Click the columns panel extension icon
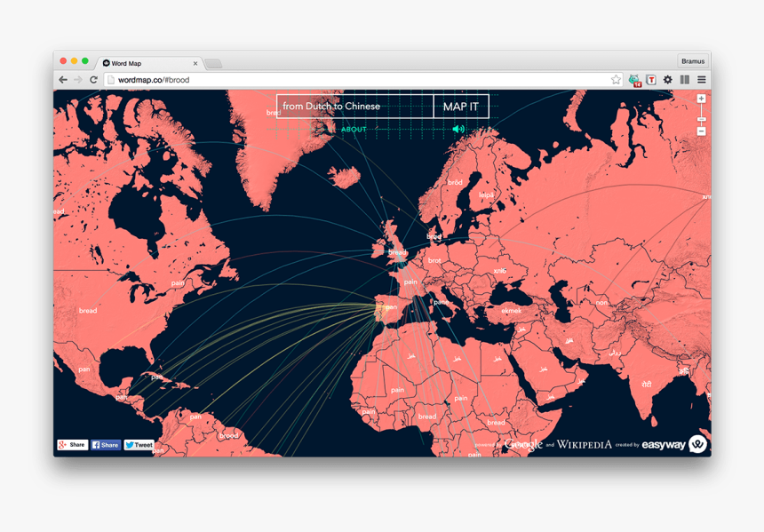764x532 pixels. click(x=685, y=80)
